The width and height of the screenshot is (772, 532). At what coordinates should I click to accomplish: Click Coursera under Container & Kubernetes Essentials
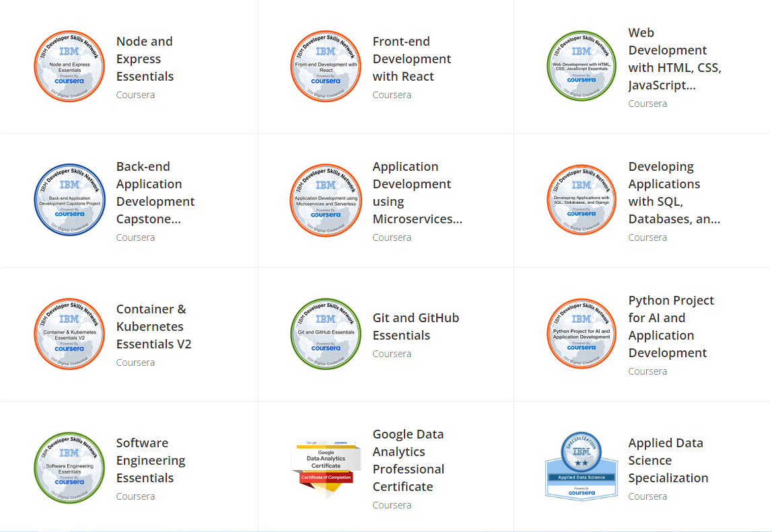(135, 362)
